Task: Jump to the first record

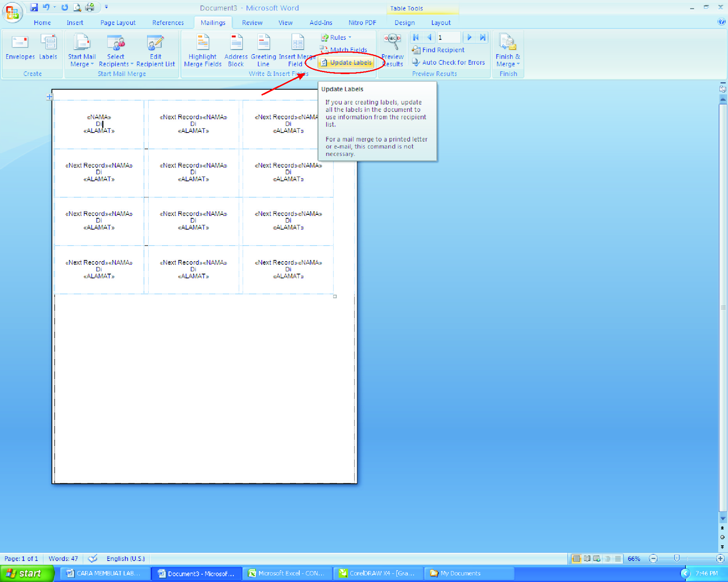Action: coord(416,37)
